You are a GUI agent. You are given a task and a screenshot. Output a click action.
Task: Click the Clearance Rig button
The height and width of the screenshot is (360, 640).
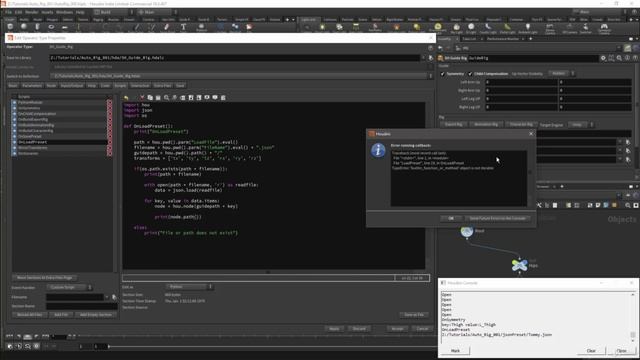click(x=521, y=124)
